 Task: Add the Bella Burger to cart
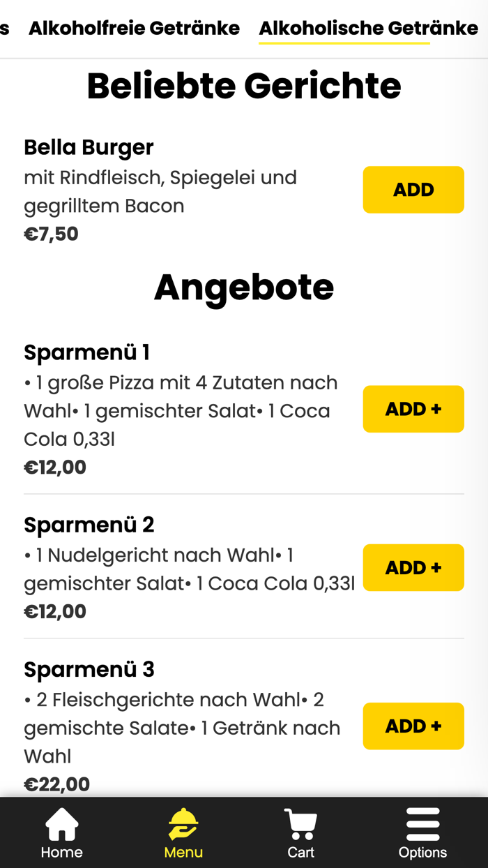point(413,189)
